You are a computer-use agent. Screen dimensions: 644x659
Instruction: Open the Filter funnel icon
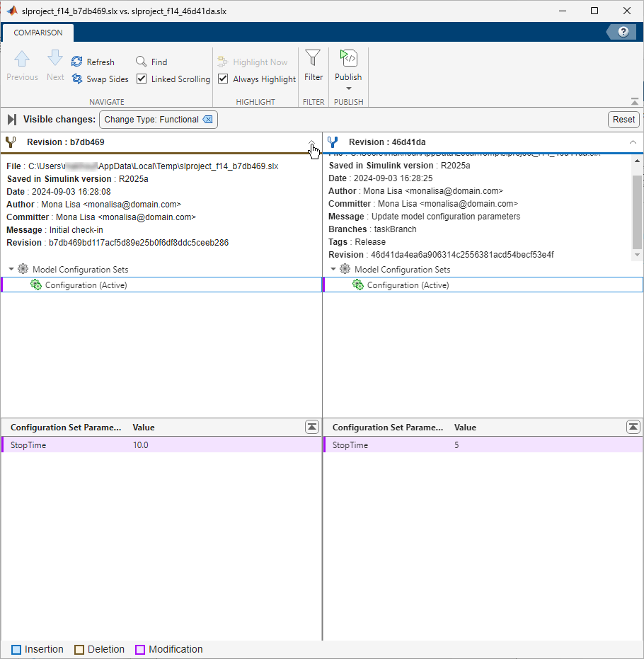click(x=313, y=58)
